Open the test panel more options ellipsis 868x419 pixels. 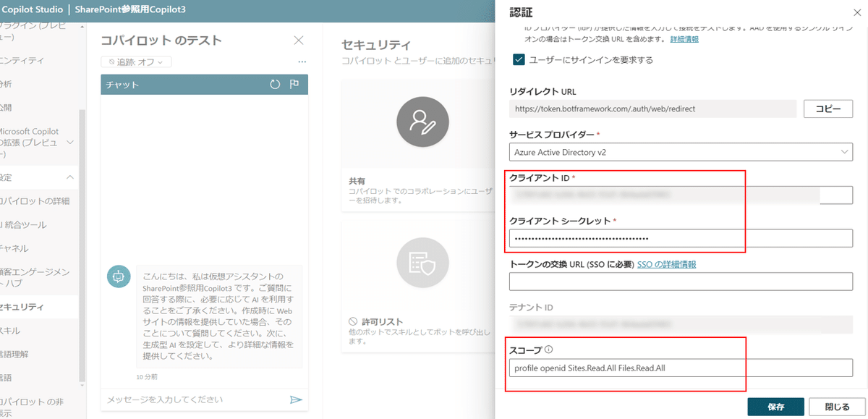302,62
